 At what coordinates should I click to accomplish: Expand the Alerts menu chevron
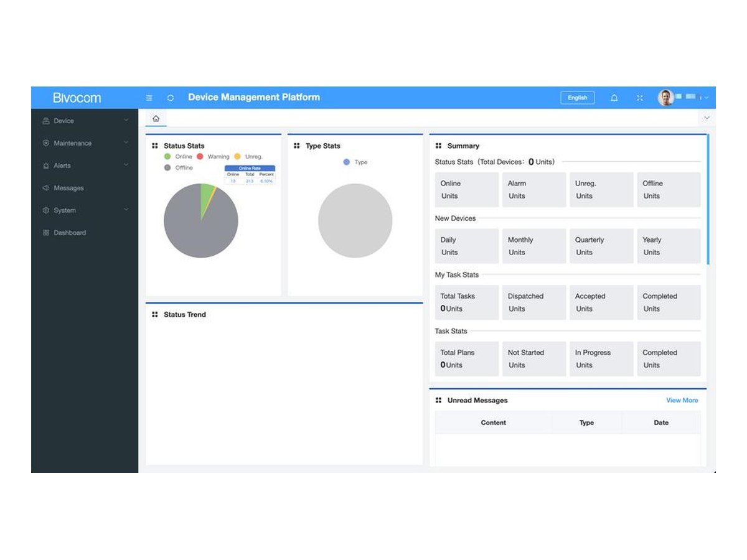(x=126, y=165)
